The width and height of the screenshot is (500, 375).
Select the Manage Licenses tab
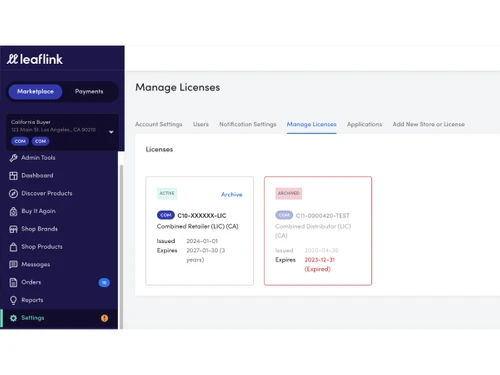pos(312,124)
